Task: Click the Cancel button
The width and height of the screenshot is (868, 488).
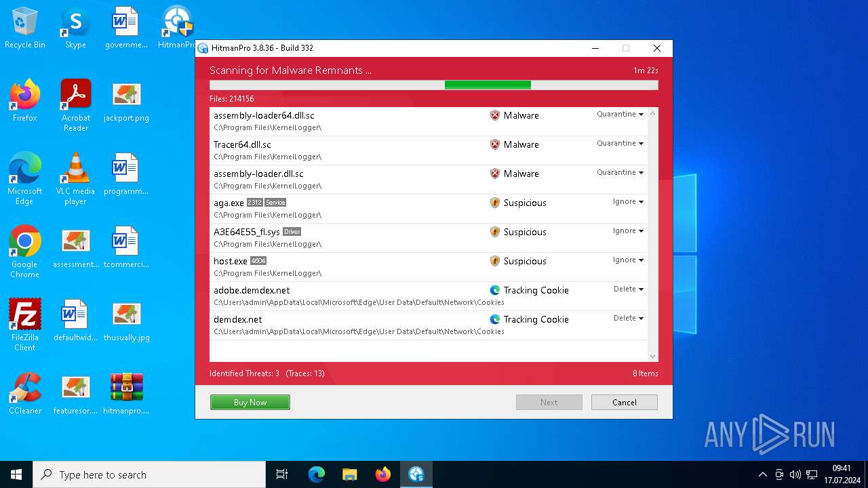Action: (624, 403)
